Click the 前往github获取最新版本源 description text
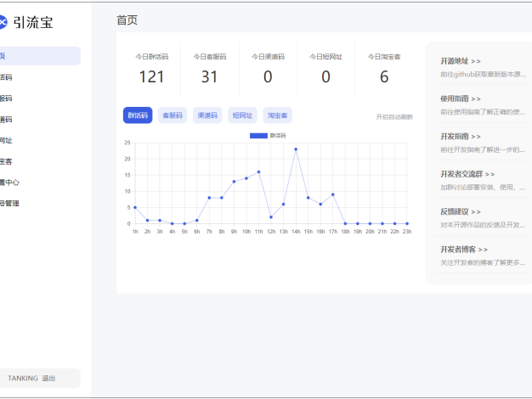532x399 pixels. pyautogui.click(x=483, y=74)
